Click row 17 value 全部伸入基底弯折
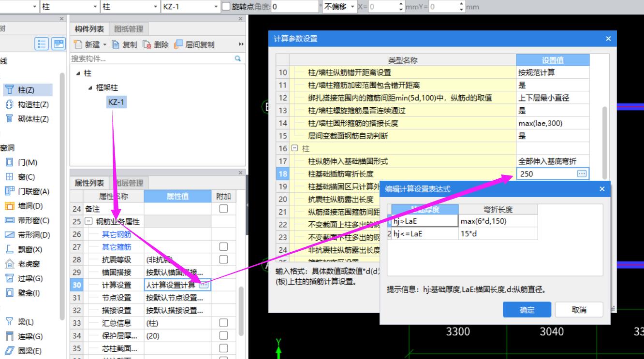Screen dimensions: 644x359 point(553,161)
